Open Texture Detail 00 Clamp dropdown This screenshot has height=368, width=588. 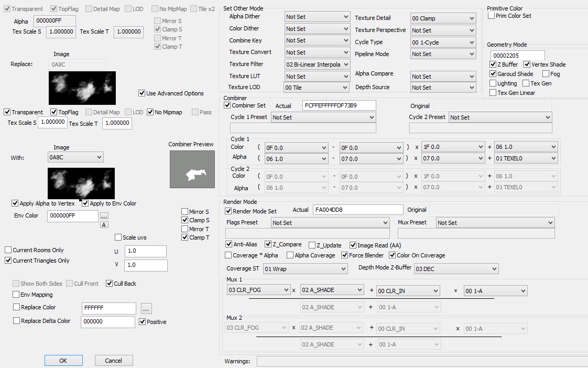443,18
